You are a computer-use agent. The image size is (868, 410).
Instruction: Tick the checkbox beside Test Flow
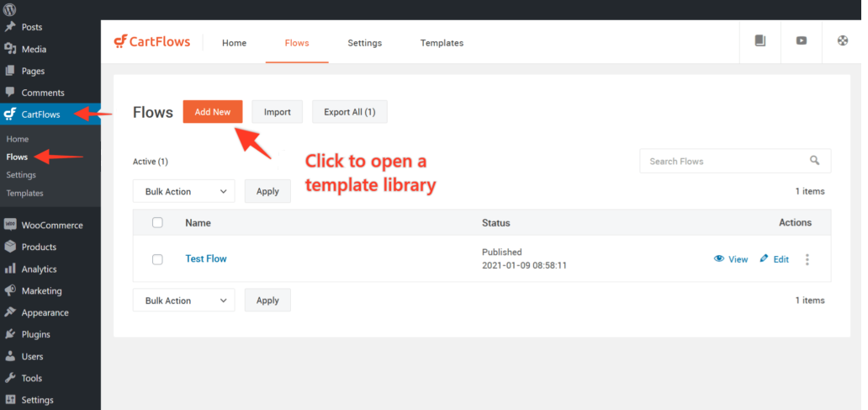[157, 259]
